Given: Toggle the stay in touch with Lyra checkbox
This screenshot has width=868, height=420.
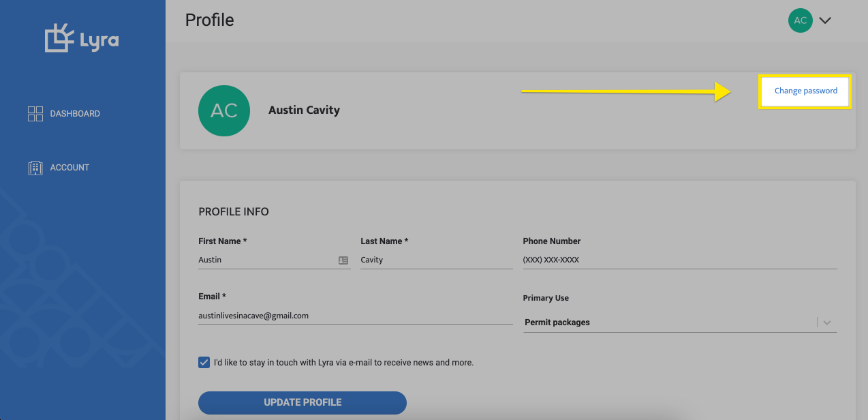Looking at the screenshot, I should pos(204,362).
